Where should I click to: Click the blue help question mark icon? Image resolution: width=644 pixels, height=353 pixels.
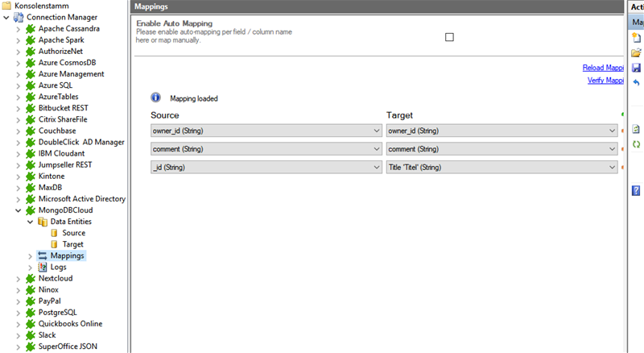pos(635,190)
